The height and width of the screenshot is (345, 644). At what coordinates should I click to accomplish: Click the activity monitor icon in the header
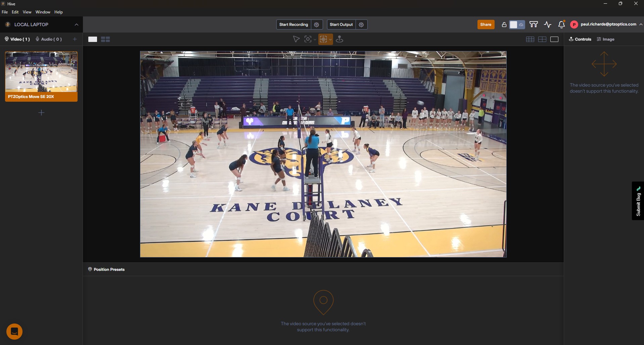[548, 24]
